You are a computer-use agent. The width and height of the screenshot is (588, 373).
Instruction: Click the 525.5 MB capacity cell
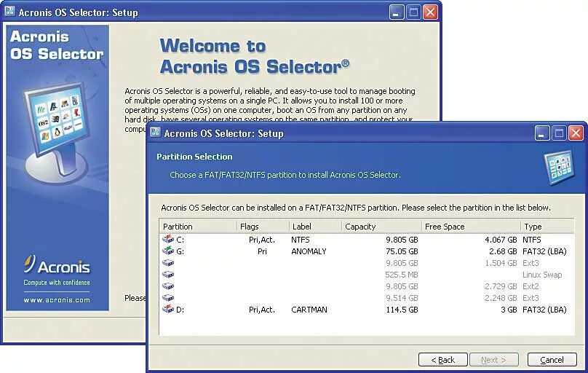[x=401, y=275]
